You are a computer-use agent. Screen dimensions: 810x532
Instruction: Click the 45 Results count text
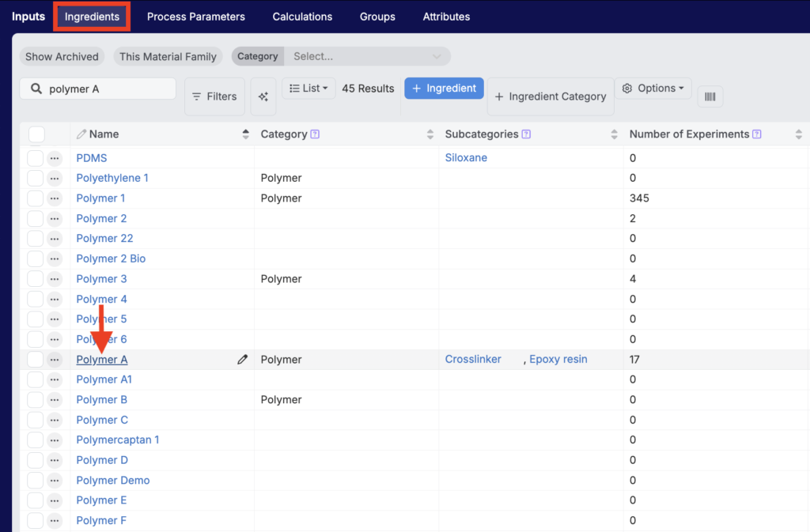(x=368, y=89)
